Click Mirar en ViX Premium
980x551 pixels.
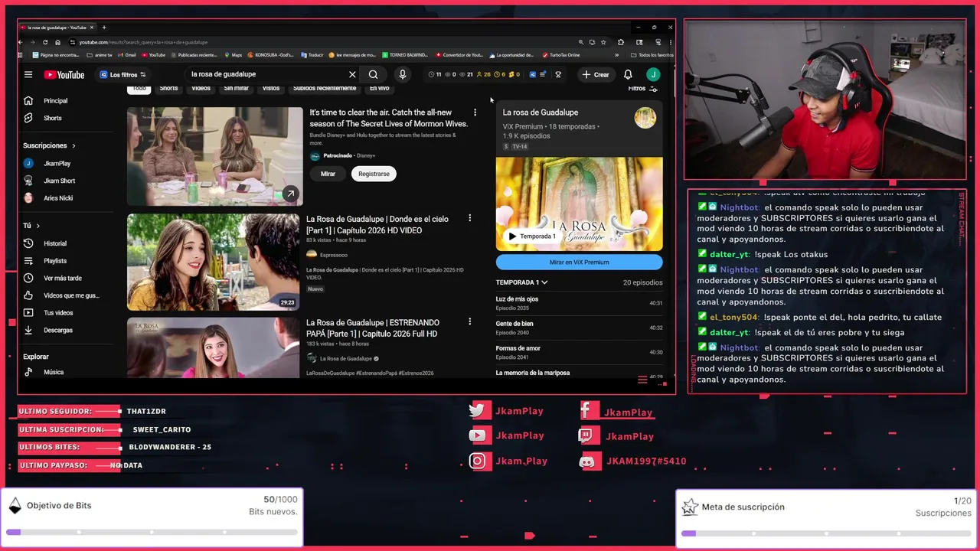579,262
